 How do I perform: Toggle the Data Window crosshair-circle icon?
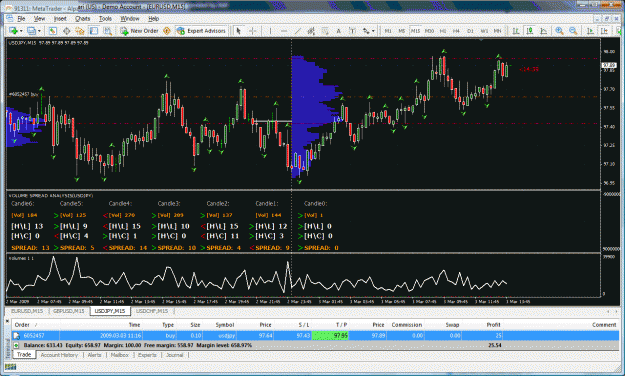point(67,31)
